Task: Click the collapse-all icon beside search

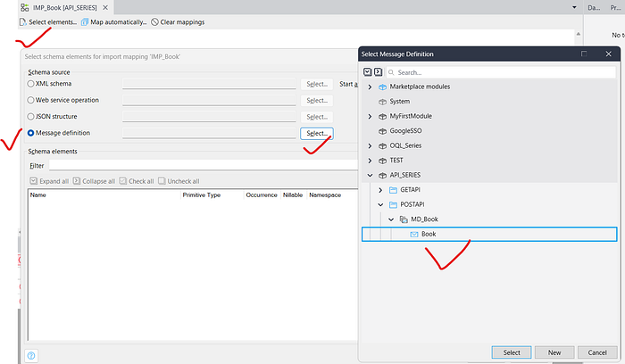Action: click(x=379, y=71)
